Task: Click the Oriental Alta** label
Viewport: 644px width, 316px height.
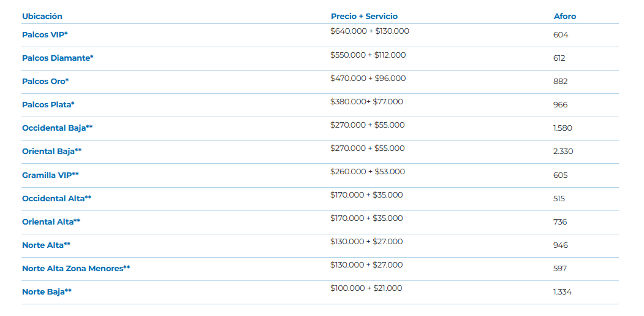Action: tap(51, 222)
